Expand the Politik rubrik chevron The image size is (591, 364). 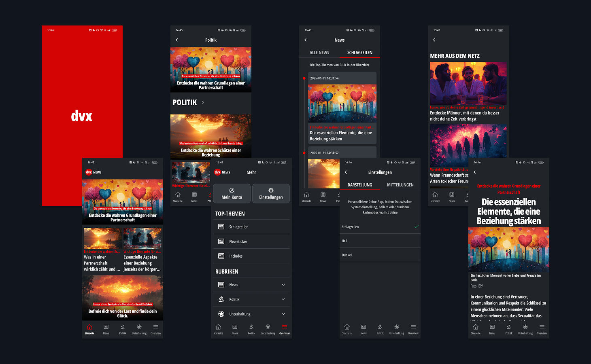coord(283,299)
